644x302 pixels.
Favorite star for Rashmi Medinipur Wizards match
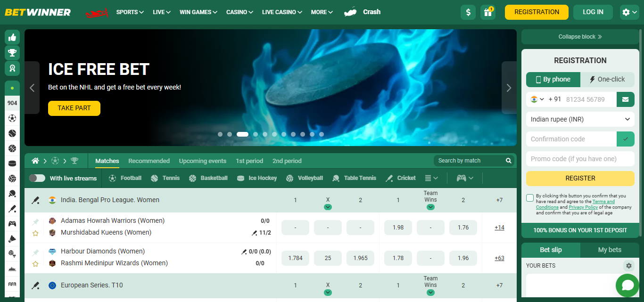click(x=35, y=264)
